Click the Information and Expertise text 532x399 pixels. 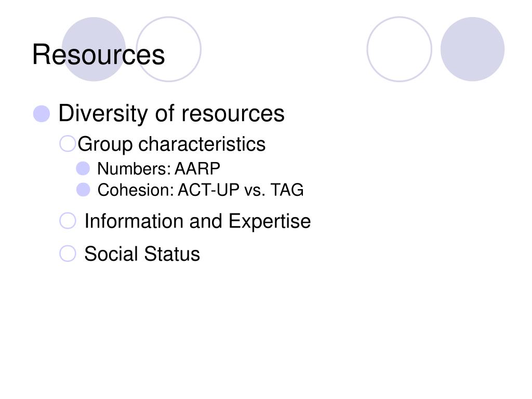pos(197,221)
